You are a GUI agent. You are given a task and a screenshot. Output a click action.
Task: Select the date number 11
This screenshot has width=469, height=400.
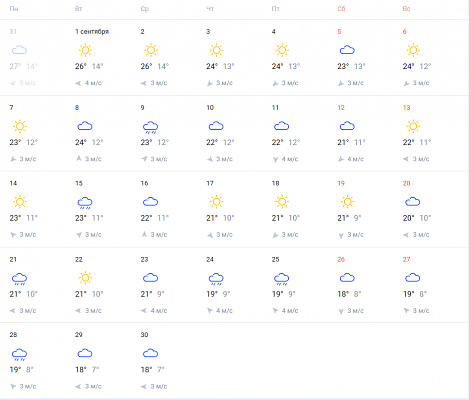pos(275,108)
